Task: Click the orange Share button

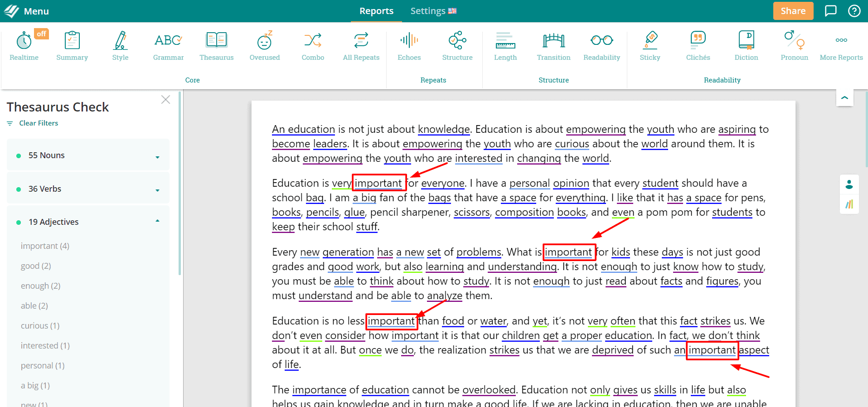Action: point(793,11)
